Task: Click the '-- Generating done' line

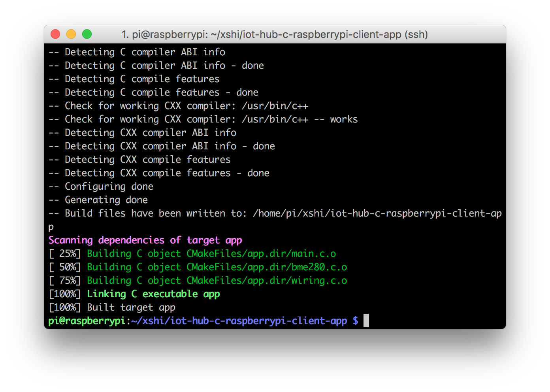Action: click(98, 200)
